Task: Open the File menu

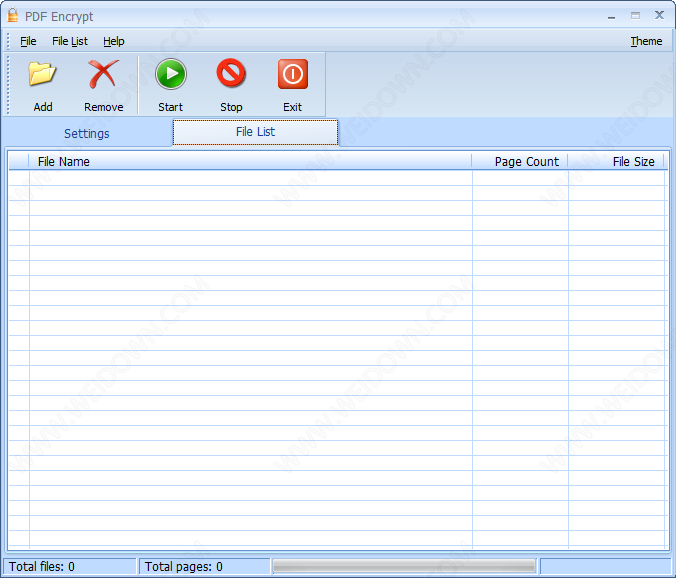Action: point(28,41)
